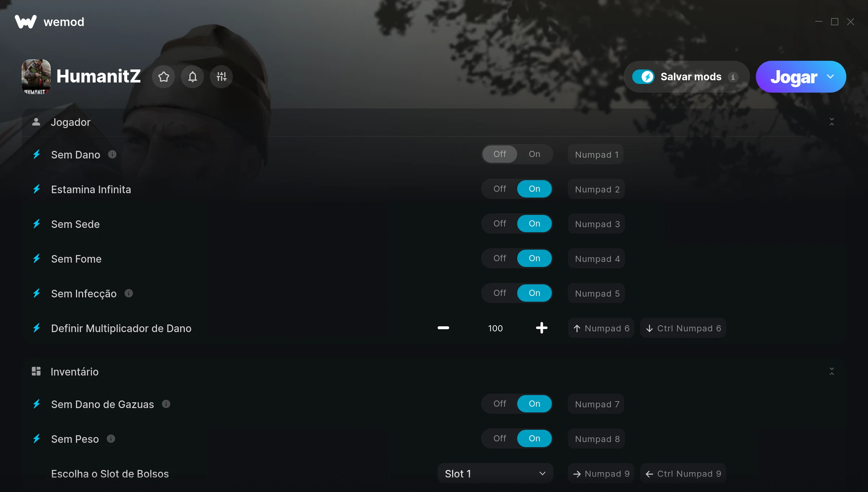This screenshot has width=868, height=492.
Task: Open notifications bell for HumanitZ
Action: tap(192, 77)
